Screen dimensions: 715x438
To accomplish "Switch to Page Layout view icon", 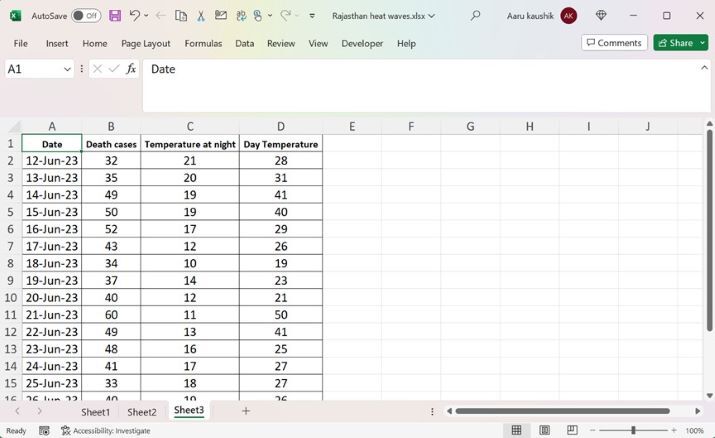I will click(x=544, y=430).
